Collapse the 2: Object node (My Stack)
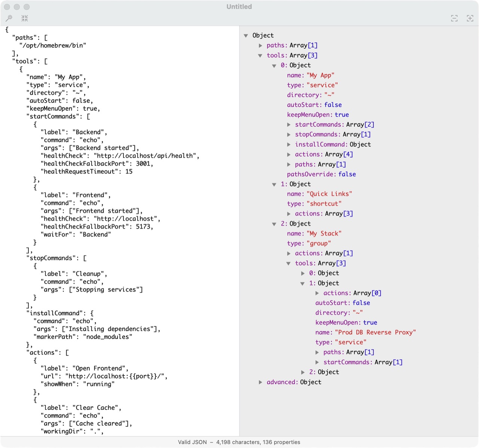Image resolution: width=479 pixels, height=448 pixels. pos(274,224)
